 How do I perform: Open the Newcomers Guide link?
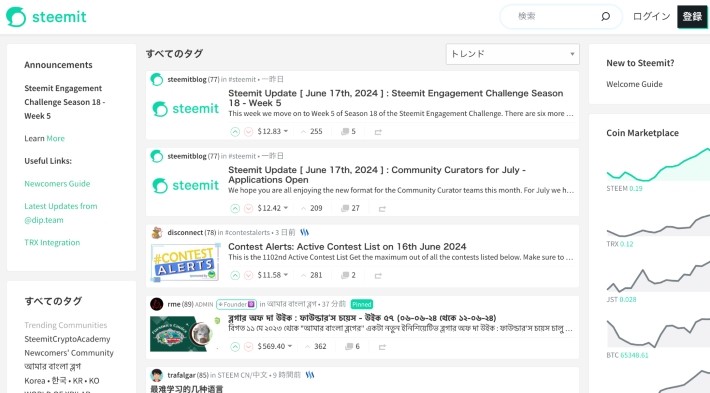[x=57, y=184]
